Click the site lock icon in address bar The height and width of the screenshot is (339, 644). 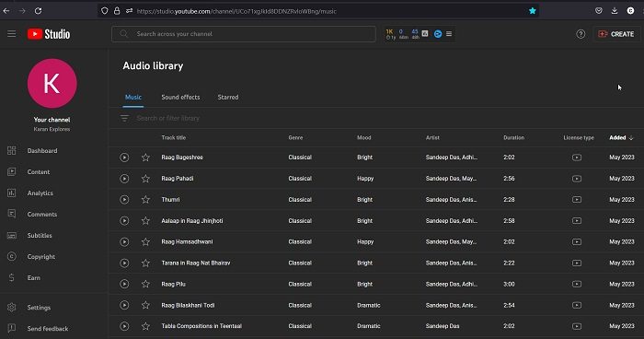point(117,11)
